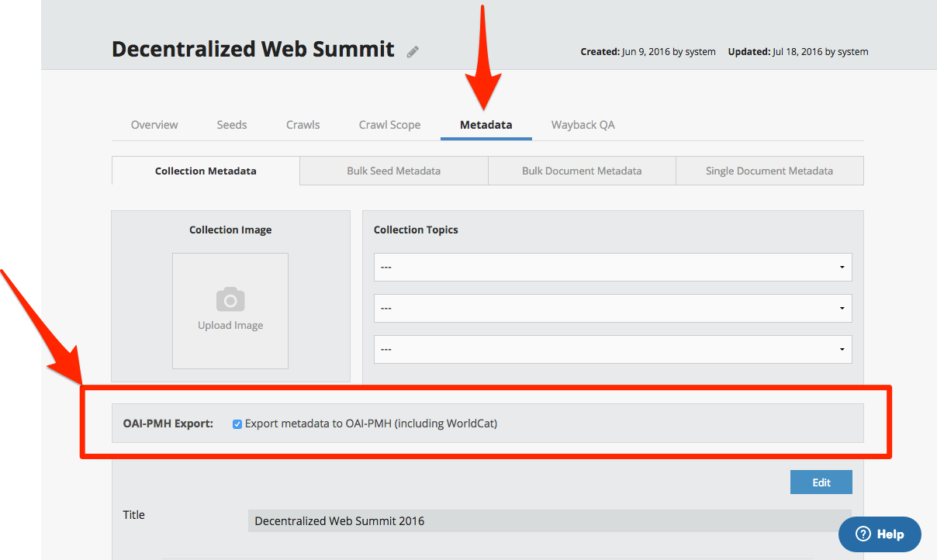Switch to the Overview tab
The image size is (937, 560).
154,124
